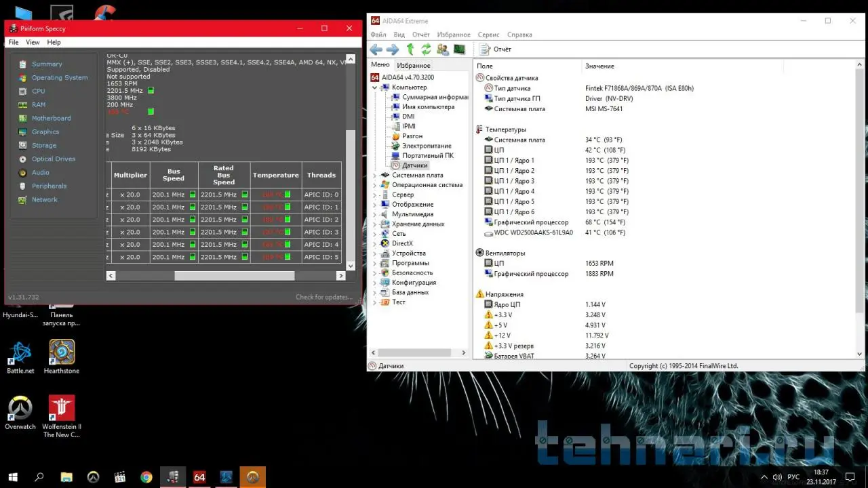Open Operating System section in Speccy
868x488 pixels.
click(60, 77)
